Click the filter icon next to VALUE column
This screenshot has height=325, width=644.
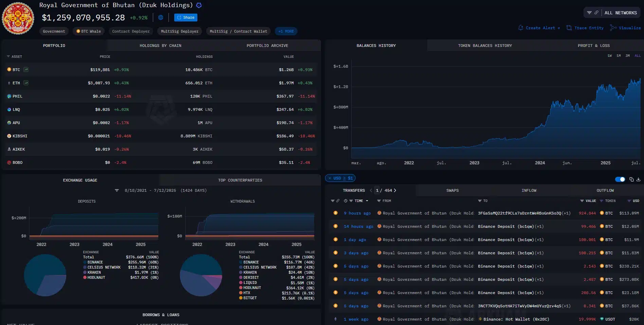tap(582, 201)
